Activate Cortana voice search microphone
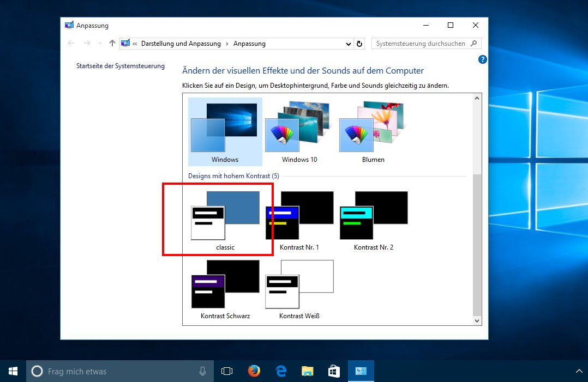This screenshot has height=382, width=588. (x=202, y=371)
